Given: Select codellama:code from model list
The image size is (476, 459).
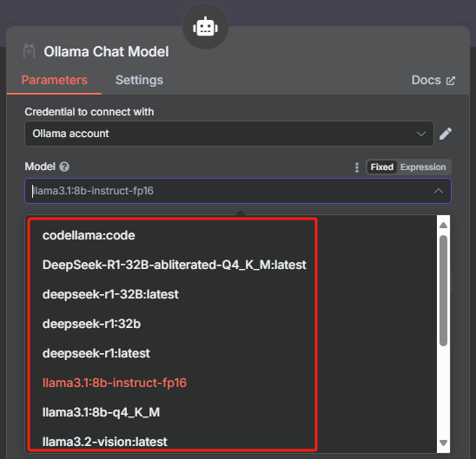Looking at the screenshot, I should point(89,235).
